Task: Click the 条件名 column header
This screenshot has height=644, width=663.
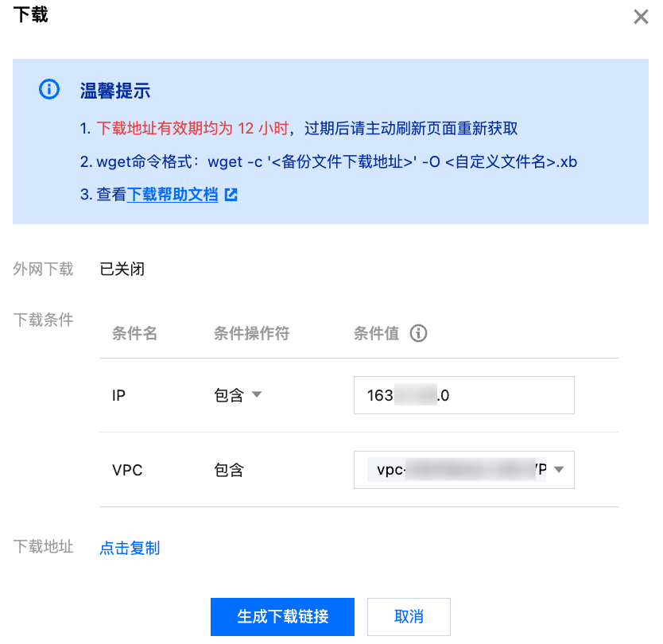Action: pos(135,333)
